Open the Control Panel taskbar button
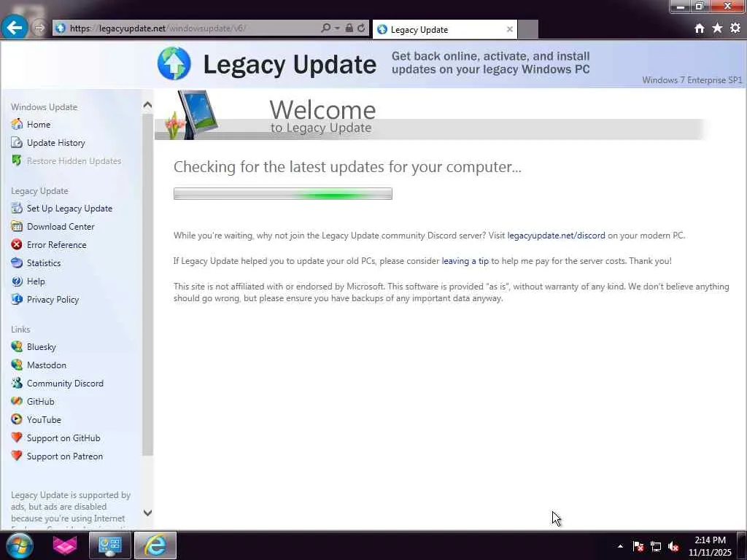The height and width of the screenshot is (560, 747). click(110, 545)
